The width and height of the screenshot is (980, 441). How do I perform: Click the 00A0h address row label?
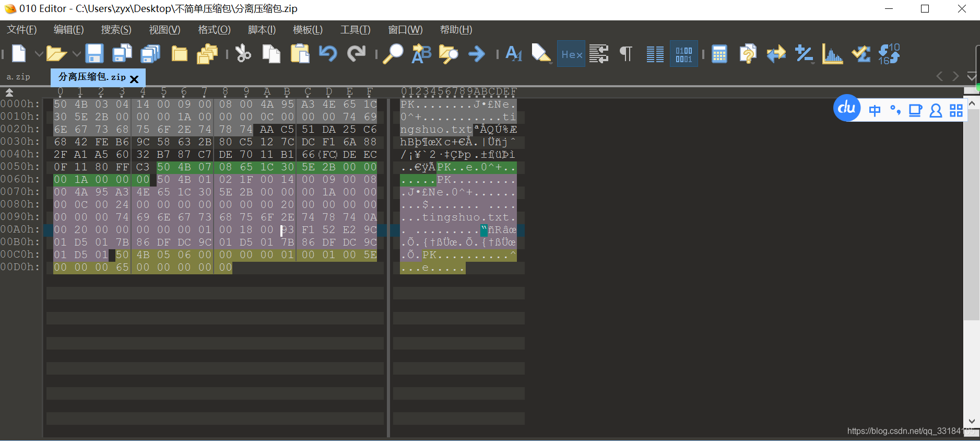[20, 229]
